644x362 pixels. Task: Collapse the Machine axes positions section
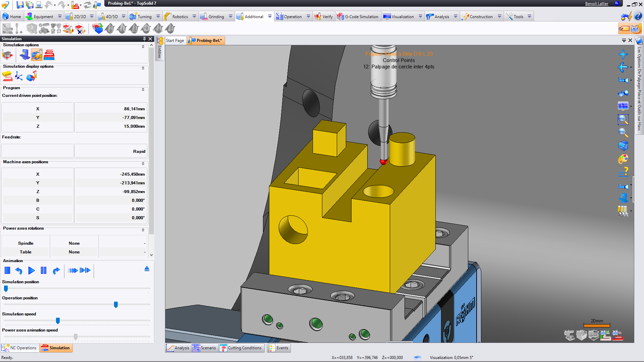[x=143, y=164]
